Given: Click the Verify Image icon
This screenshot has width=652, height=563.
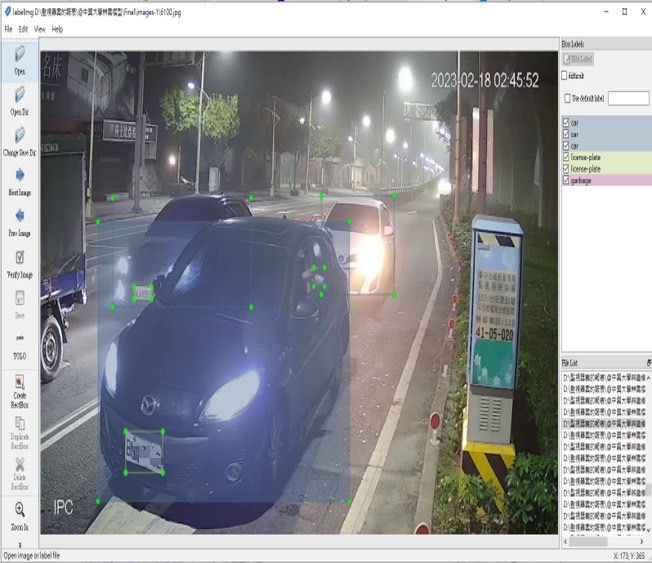Looking at the screenshot, I should tap(20, 259).
